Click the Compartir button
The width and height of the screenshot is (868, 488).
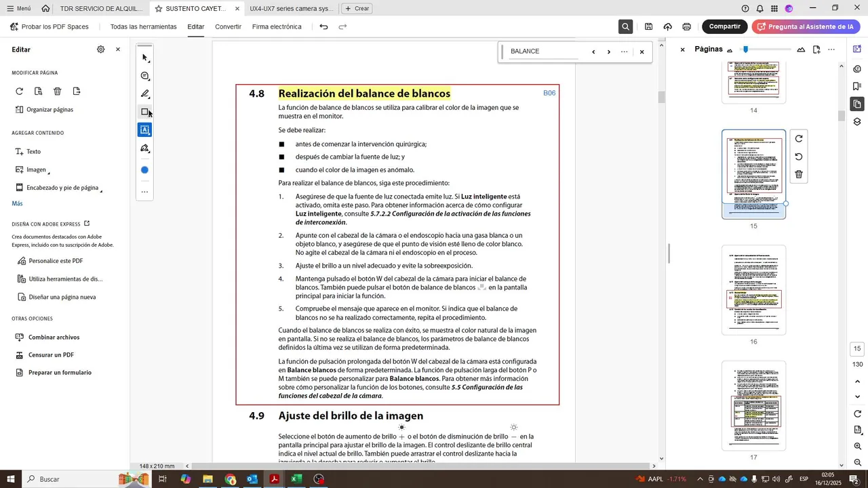coord(725,26)
